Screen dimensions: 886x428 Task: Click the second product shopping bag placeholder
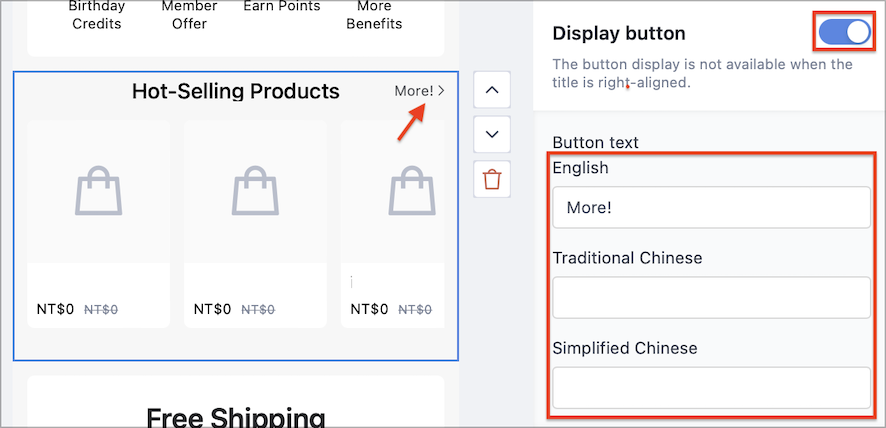point(255,191)
